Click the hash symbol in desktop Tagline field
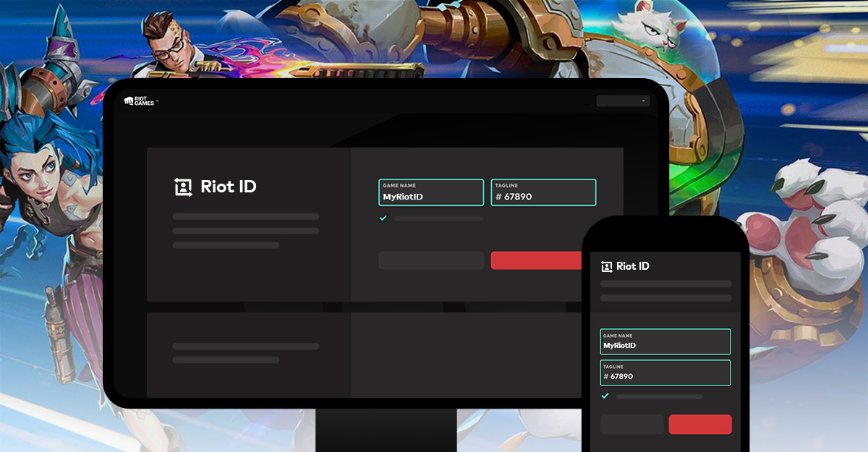This screenshot has height=452, width=868. point(498,197)
